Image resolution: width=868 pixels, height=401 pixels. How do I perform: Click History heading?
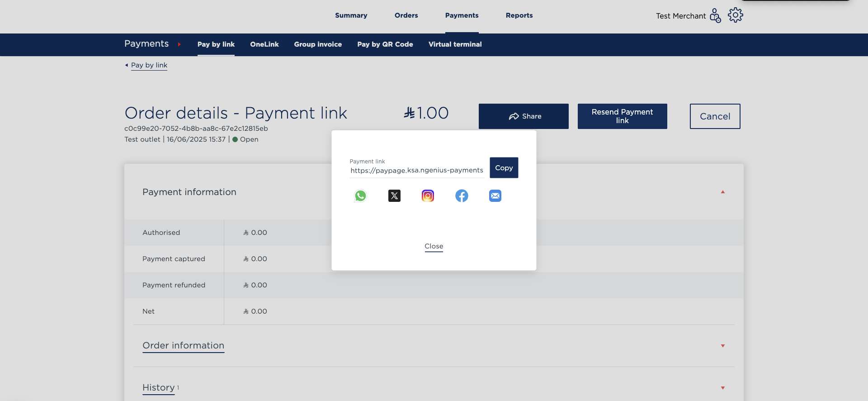point(159,387)
